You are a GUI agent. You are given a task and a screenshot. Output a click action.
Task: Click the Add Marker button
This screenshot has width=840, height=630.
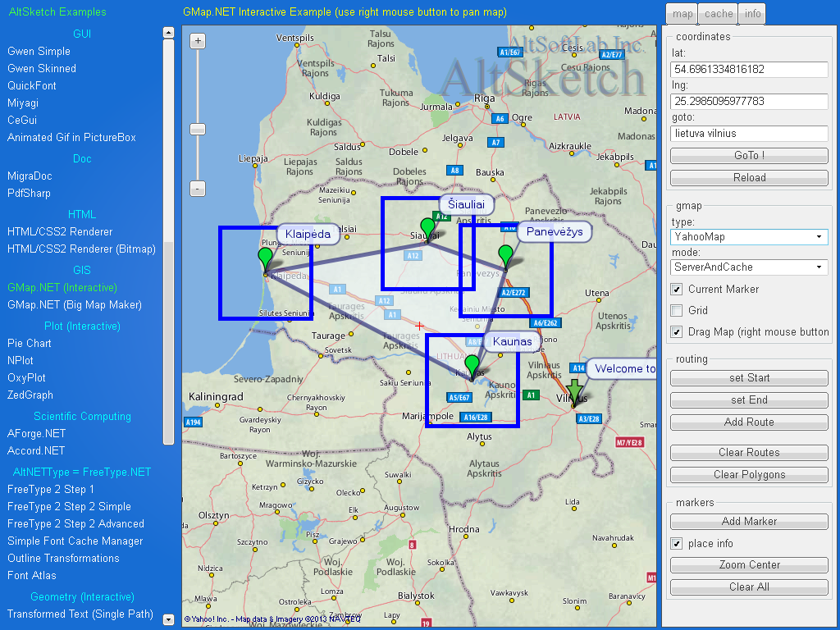coord(749,522)
